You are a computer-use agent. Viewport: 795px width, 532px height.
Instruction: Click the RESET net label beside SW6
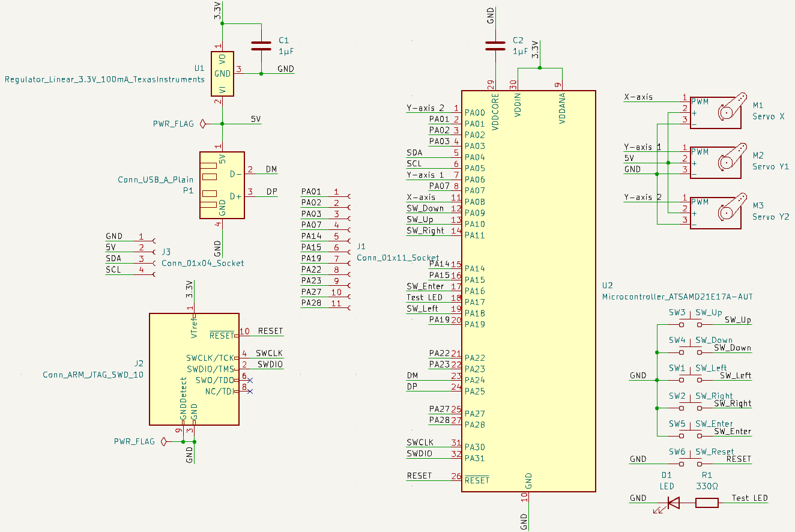pos(739,459)
